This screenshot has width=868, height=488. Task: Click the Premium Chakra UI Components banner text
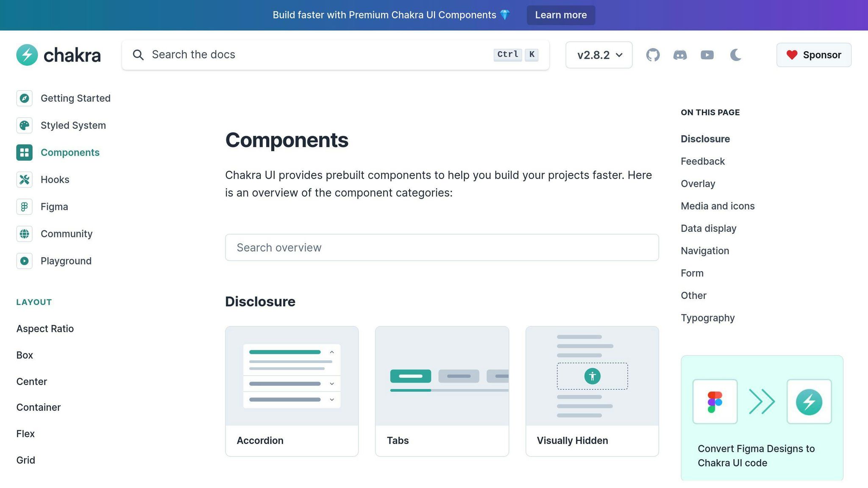[391, 15]
